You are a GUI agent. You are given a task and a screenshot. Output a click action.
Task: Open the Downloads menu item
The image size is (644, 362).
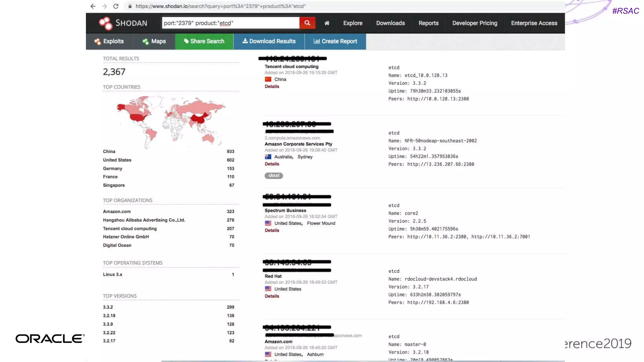(391, 23)
